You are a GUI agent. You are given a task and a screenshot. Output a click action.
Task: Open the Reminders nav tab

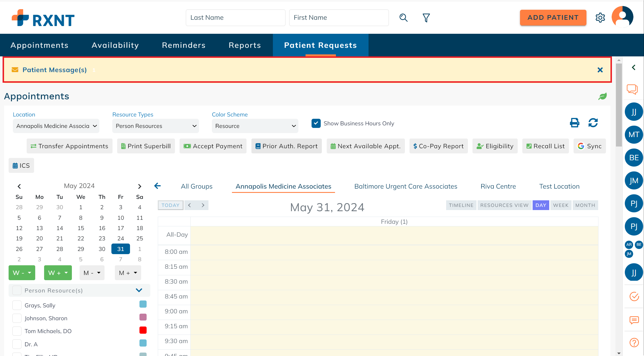184,45
